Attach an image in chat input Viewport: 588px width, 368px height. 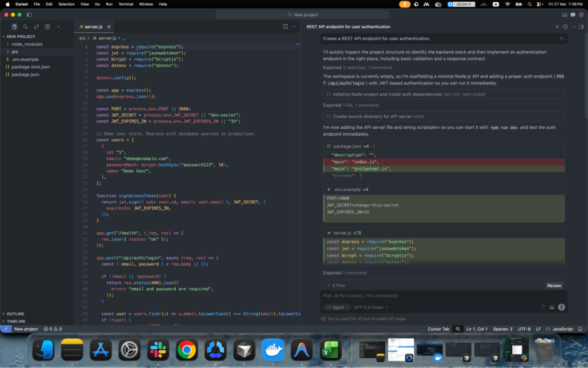[x=551, y=307]
